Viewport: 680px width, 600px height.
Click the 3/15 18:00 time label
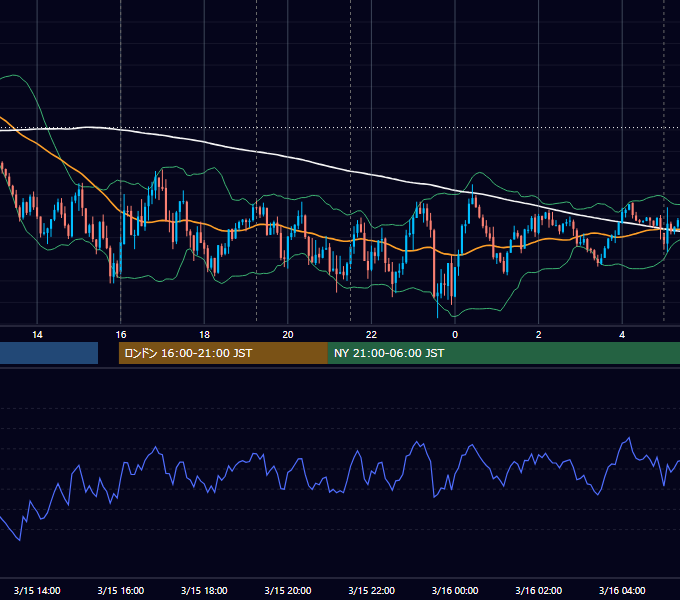pos(204,590)
